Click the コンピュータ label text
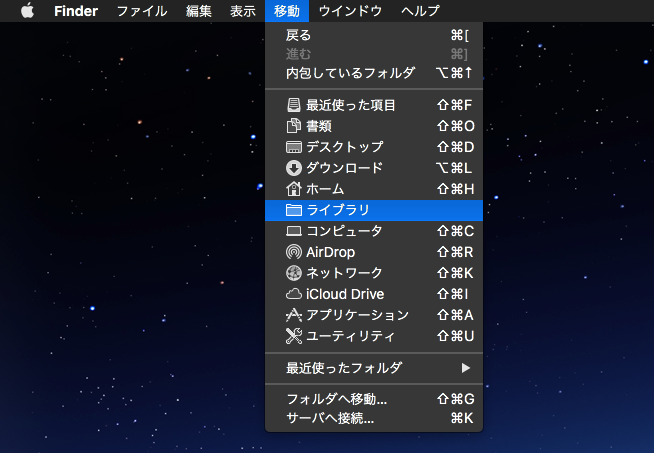This screenshot has width=654, height=453. pos(345,231)
